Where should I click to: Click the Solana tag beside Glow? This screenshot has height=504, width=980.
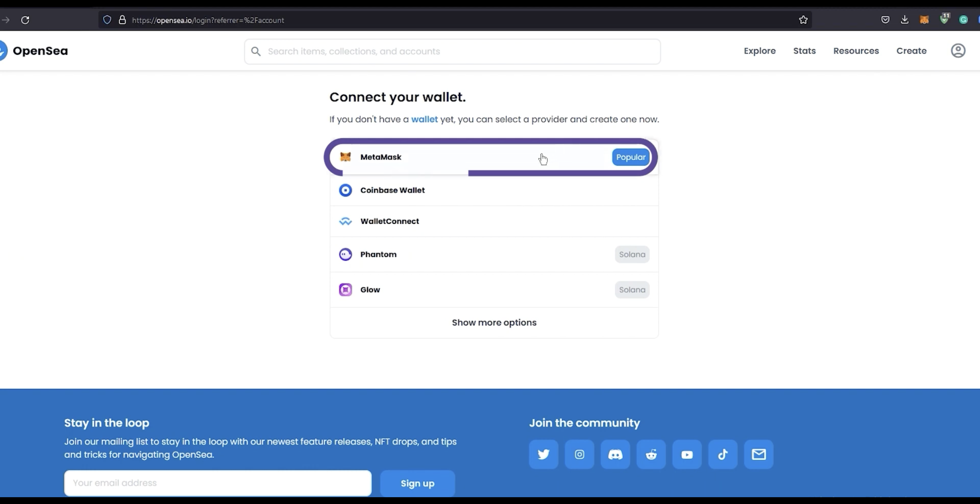632,290
